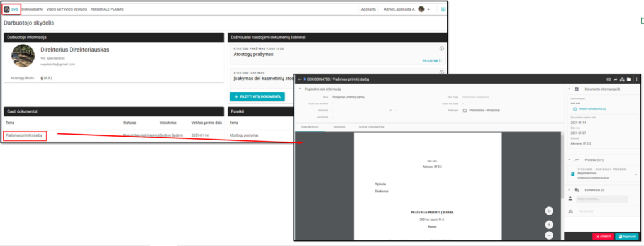
Task: Click the commenter person icon
Action: click(570, 199)
